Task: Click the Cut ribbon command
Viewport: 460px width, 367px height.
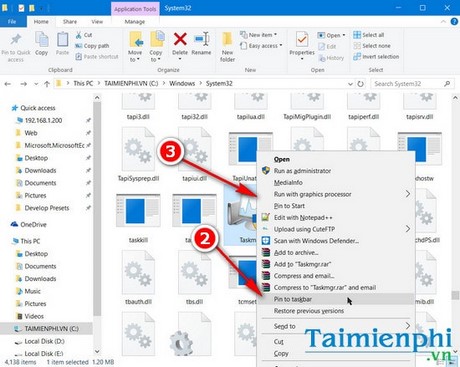Action: [84, 35]
